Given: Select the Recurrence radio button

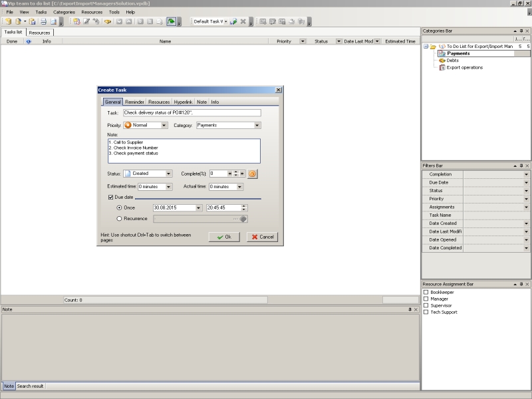Looking at the screenshot, I should pyautogui.click(x=119, y=218).
